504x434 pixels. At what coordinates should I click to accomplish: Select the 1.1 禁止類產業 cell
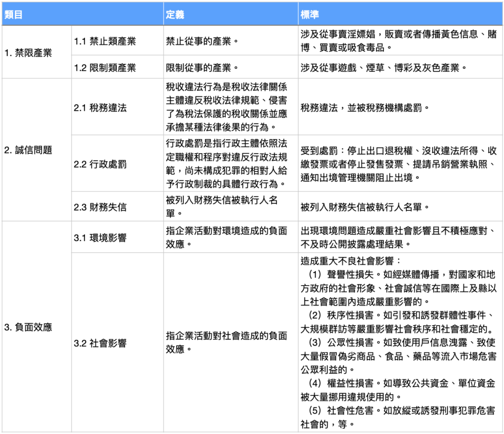pos(105,41)
